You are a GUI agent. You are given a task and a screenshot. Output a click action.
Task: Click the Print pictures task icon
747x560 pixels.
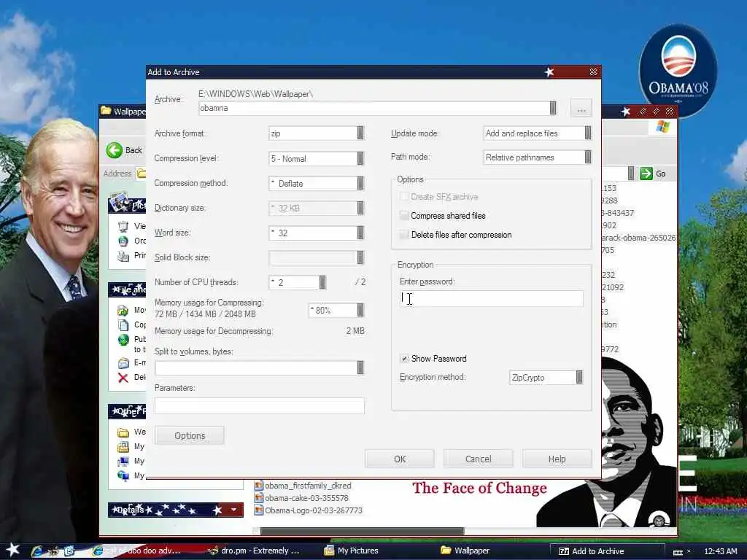(x=123, y=256)
